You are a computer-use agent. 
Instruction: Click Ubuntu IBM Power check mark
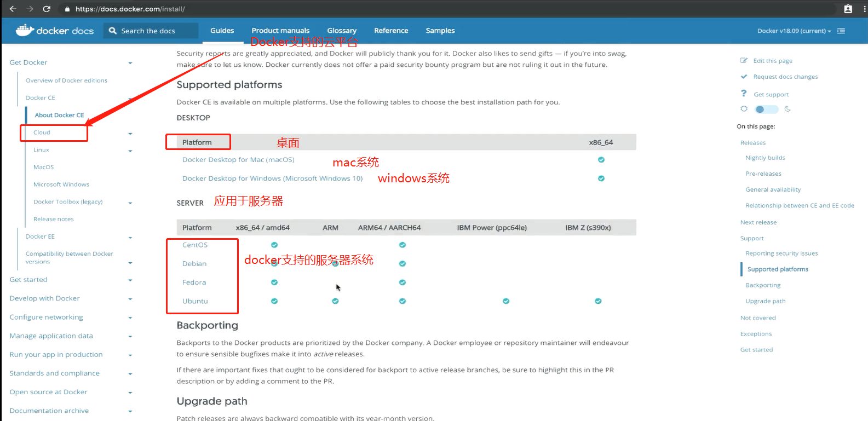[506, 301]
